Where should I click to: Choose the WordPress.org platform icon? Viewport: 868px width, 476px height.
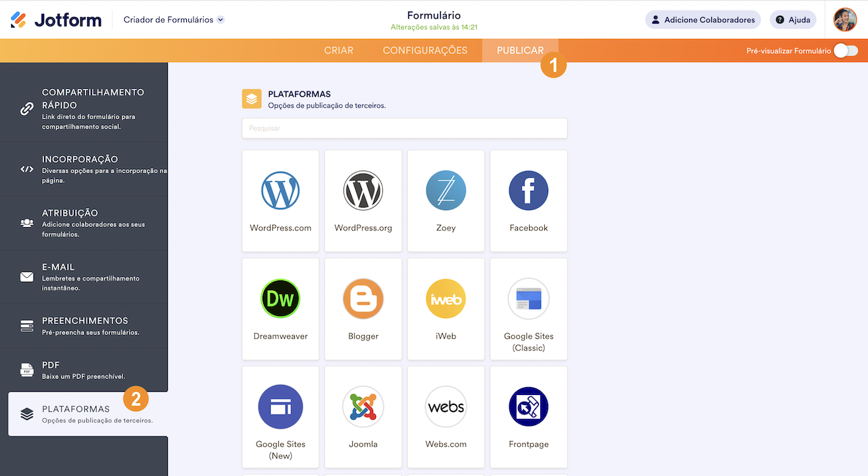[x=363, y=191]
